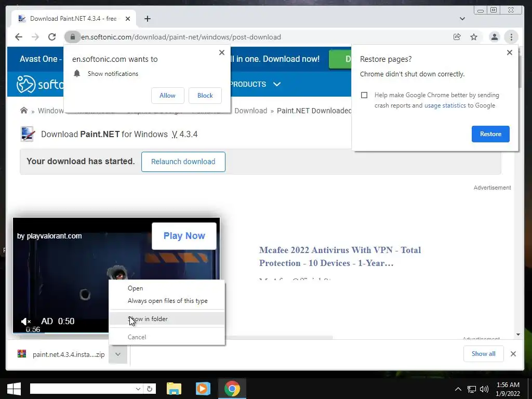
Task: Click Show all downloads
Action: pos(484,354)
